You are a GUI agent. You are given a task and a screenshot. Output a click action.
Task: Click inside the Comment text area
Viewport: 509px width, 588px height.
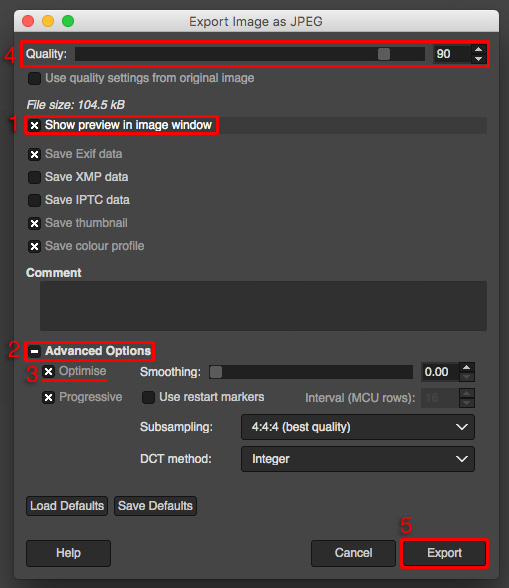click(x=263, y=306)
